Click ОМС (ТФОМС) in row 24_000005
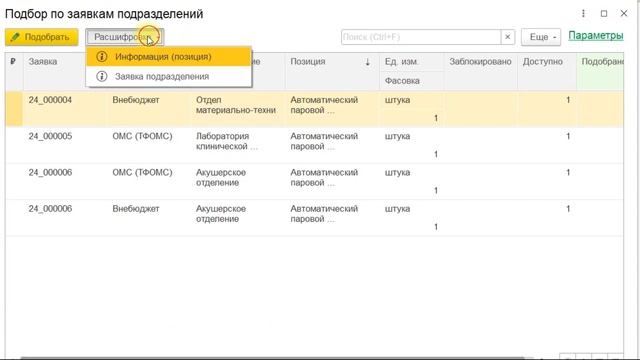The width and height of the screenshot is (640, 360). click(x=142, y=136)
